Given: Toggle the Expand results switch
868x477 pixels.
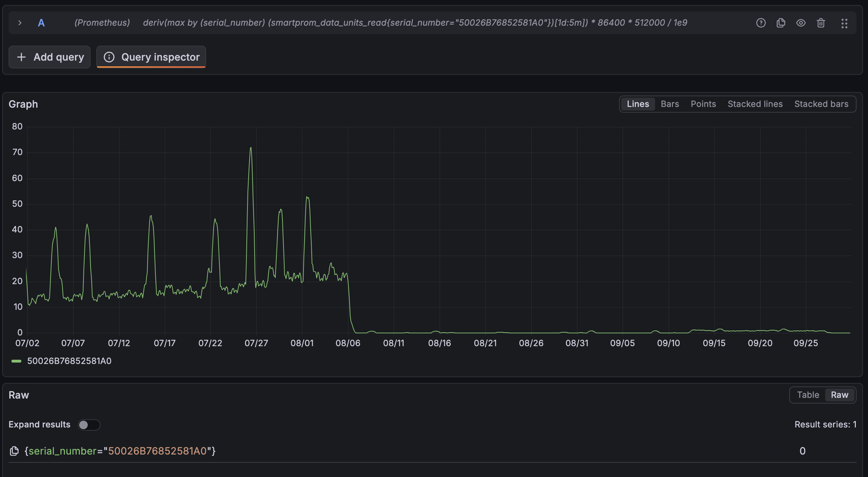Looking at the screenshot, I should tap(89, 425).
